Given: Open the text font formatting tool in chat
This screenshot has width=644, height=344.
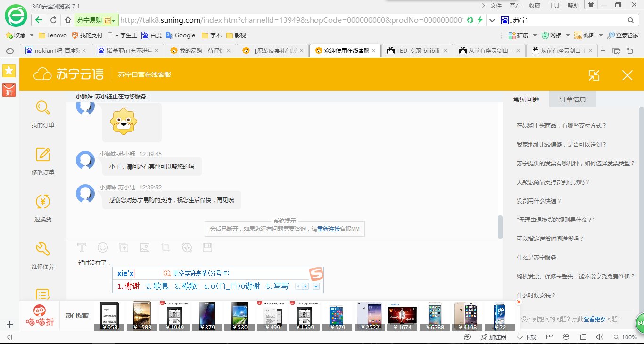Looking at the screenshot, I should coord(82,247).
